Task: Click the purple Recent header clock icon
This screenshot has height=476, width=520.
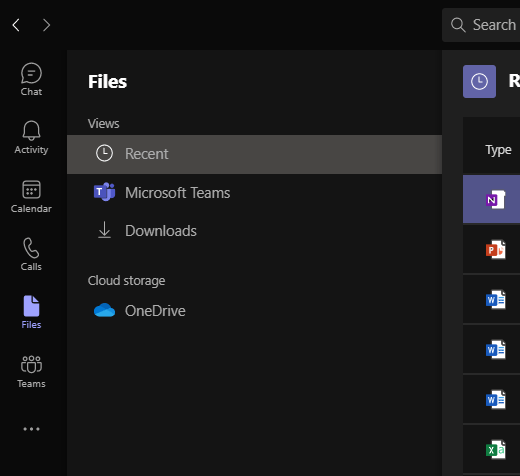Action: pyautogui.click(x=479, y=81)
